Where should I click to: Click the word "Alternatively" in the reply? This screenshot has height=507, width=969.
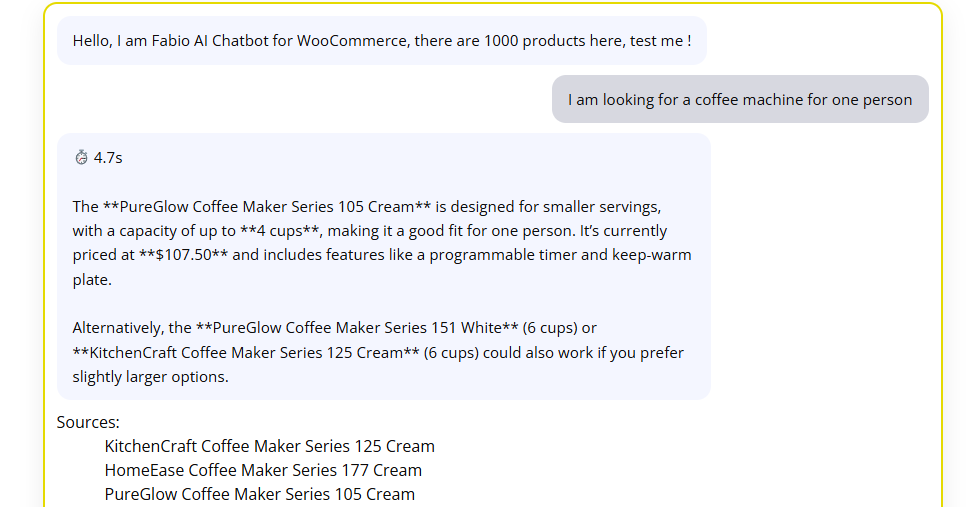click(120, 328)
